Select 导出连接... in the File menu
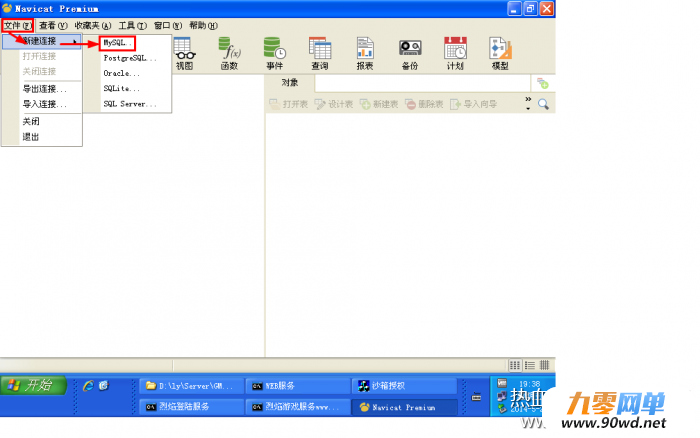This screenshot has height=438, width=700. [x=45, y=89]
